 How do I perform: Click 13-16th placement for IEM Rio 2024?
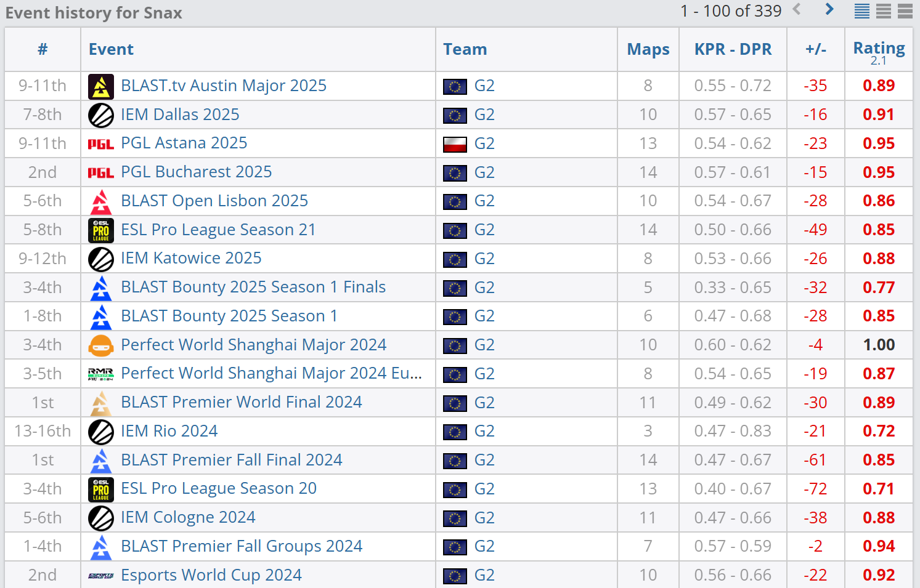pos(43,431)
